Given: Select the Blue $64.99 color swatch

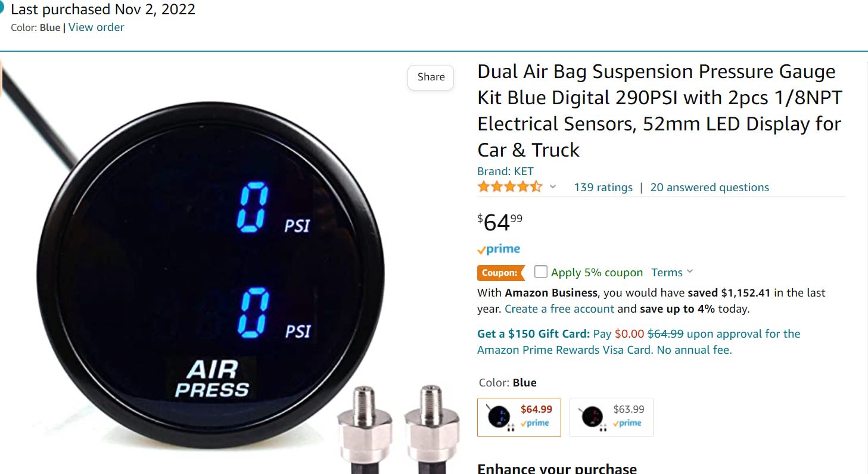Looking at the screenshot, I should (519, 417).
